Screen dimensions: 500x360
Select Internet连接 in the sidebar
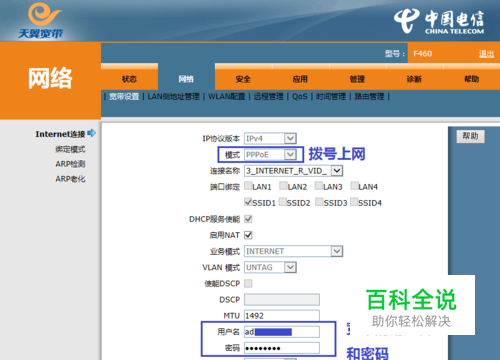pos(60,134)
